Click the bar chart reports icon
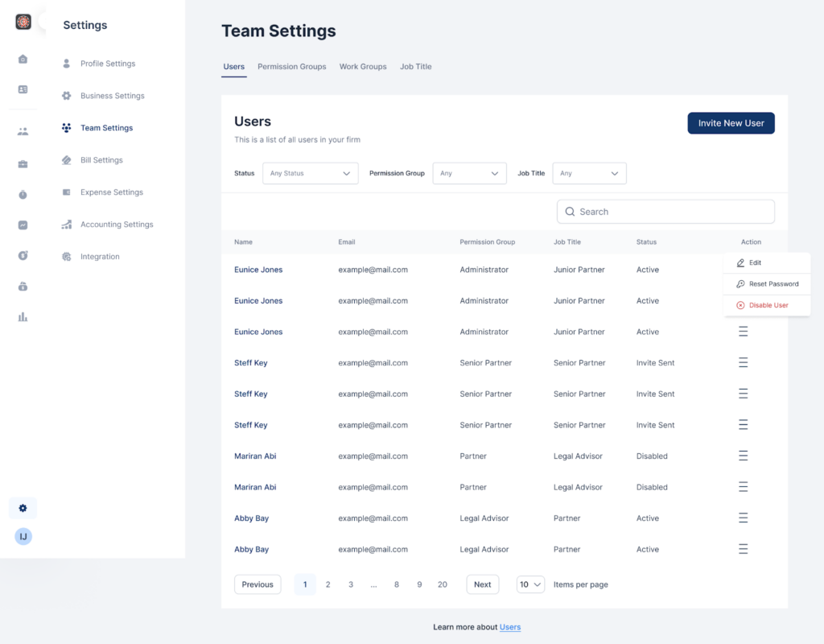 pyautogui.click(x=23, y=317)
